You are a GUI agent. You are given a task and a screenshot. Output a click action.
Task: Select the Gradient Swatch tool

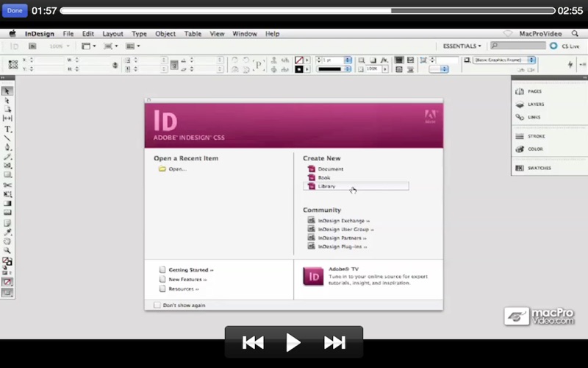7,204
